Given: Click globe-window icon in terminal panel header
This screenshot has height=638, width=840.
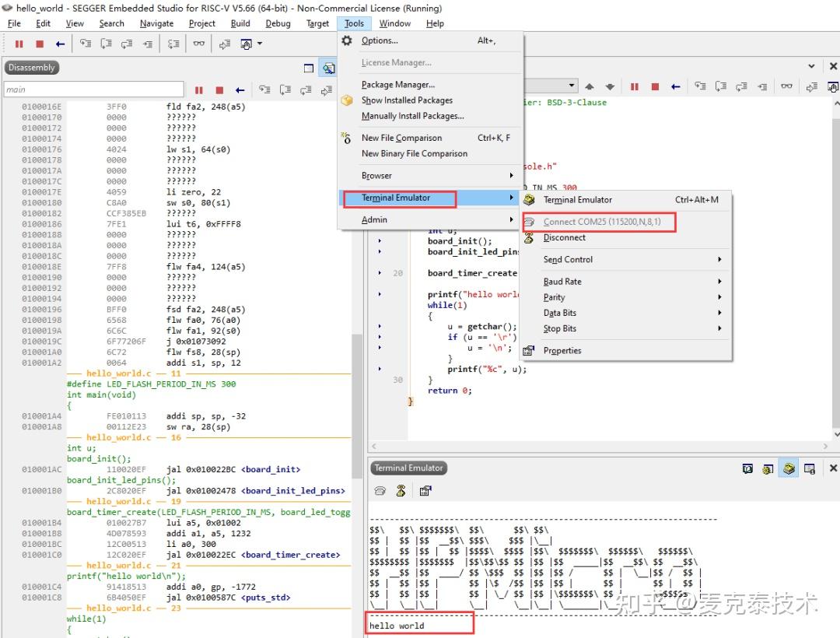Looking at the screenshot, I should click(x=768, y=469).
